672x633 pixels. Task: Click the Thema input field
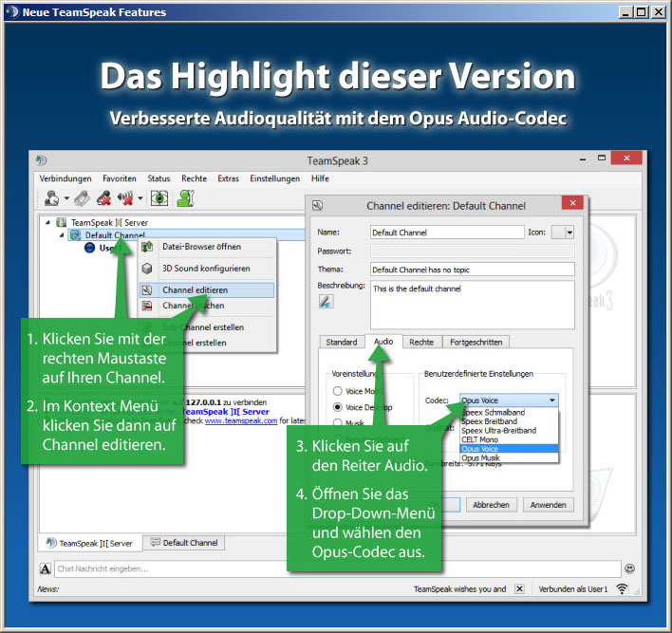pos(473,270)
